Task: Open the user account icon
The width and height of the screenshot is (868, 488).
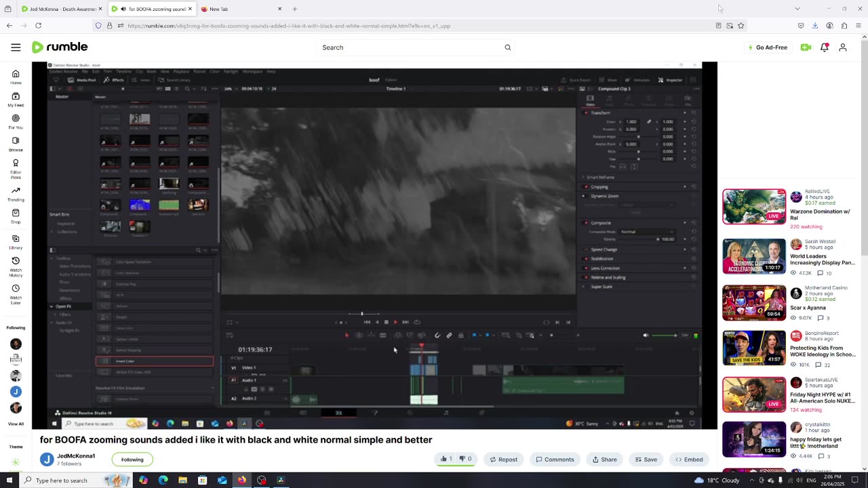Action: (843, 47)
